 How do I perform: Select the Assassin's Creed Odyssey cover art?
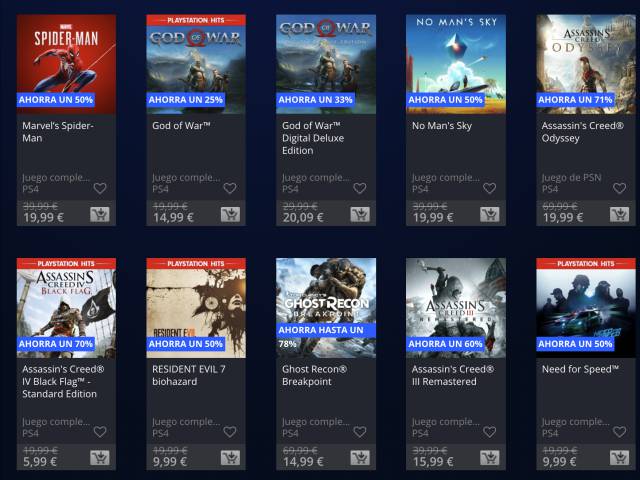586,64
